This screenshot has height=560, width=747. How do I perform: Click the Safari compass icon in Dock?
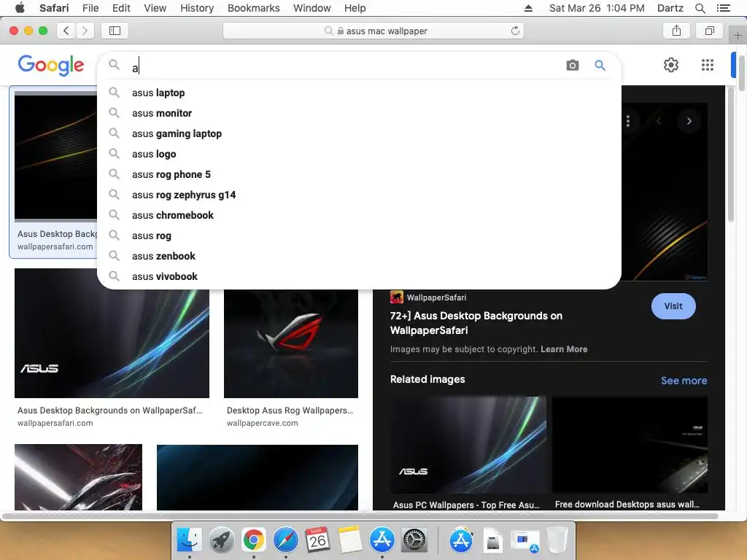(x=285, y=540)
